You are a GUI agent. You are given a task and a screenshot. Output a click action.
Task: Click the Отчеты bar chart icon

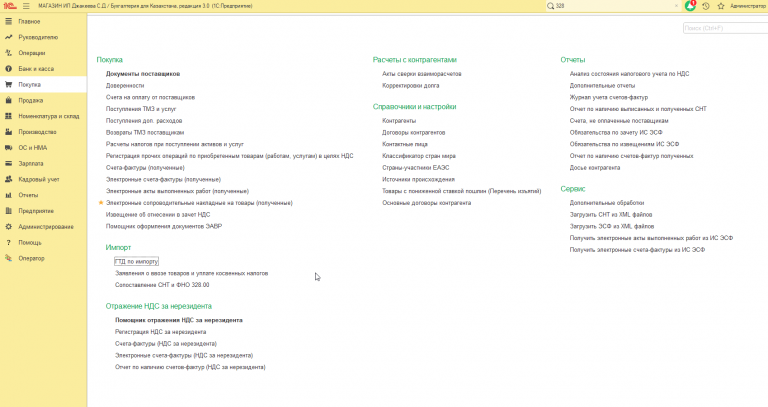tap(8, 195)
